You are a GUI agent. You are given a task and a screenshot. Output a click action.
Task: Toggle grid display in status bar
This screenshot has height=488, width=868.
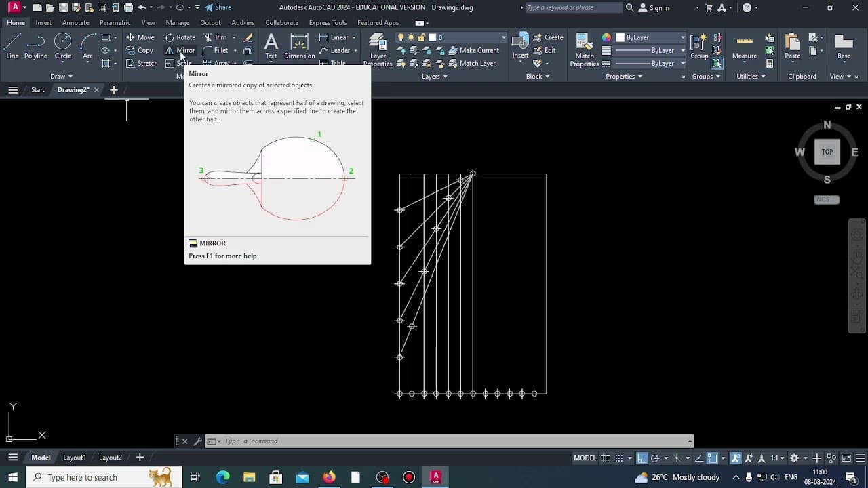(606, 458)
